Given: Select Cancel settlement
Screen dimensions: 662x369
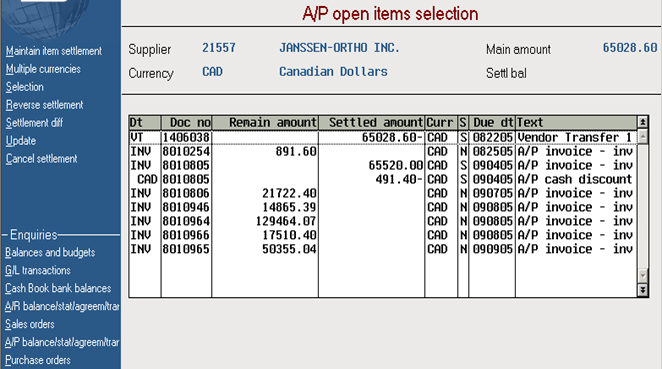Looking at the screenshot, I should (x=41, y=159).
